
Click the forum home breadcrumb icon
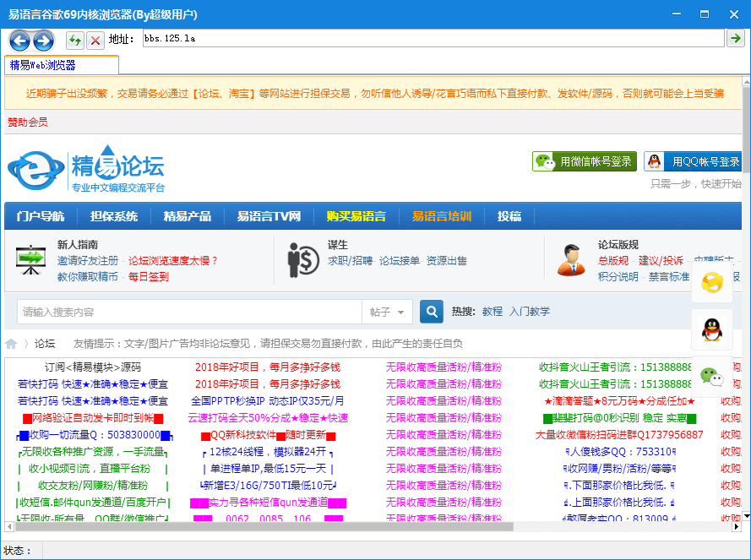click(x=12, y=344)
